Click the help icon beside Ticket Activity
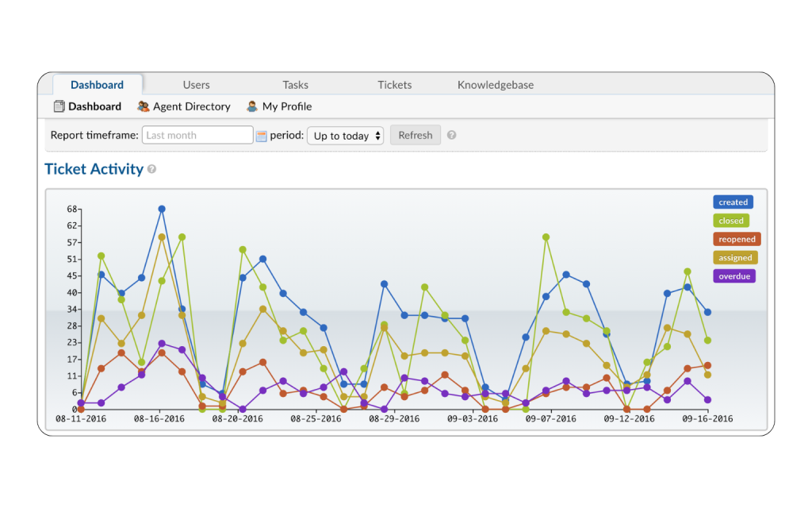The height and width of the screenshot is (508, 812). pyautogui.click(x=151, y=169)
